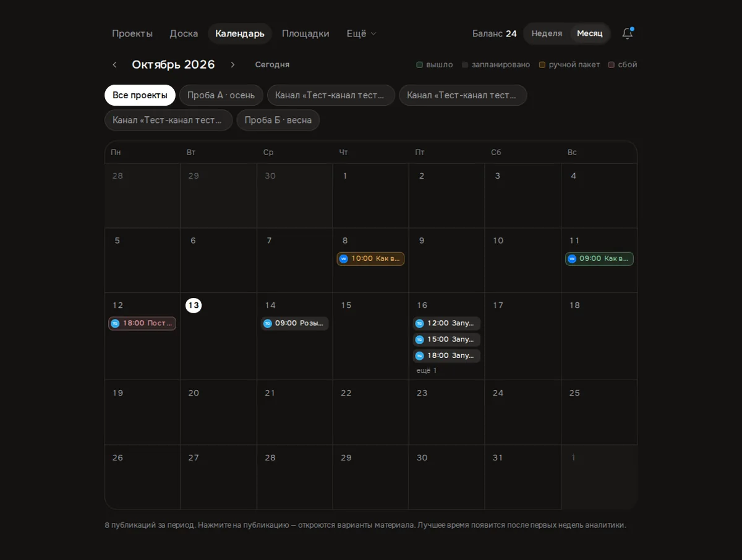Click the Telegram icon on the 12:00 Запу… event
This screenshot has height=560, width=742.
click(x=420, y=323)
